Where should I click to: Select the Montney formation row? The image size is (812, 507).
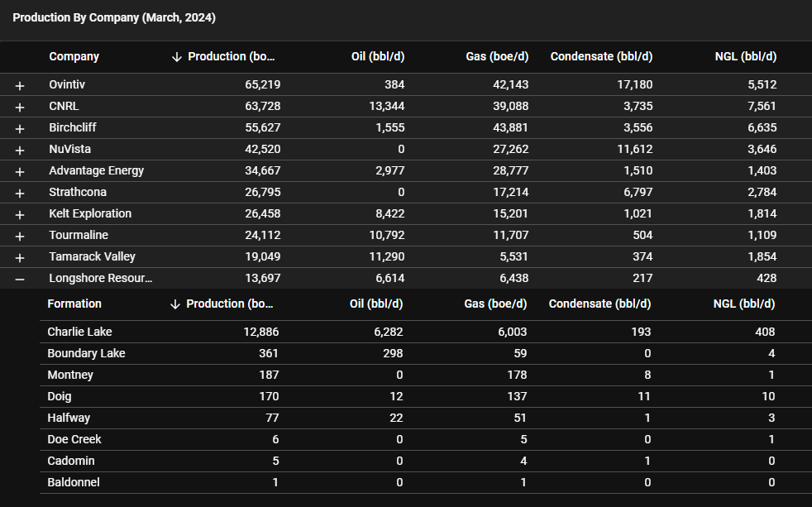point(426,375)
